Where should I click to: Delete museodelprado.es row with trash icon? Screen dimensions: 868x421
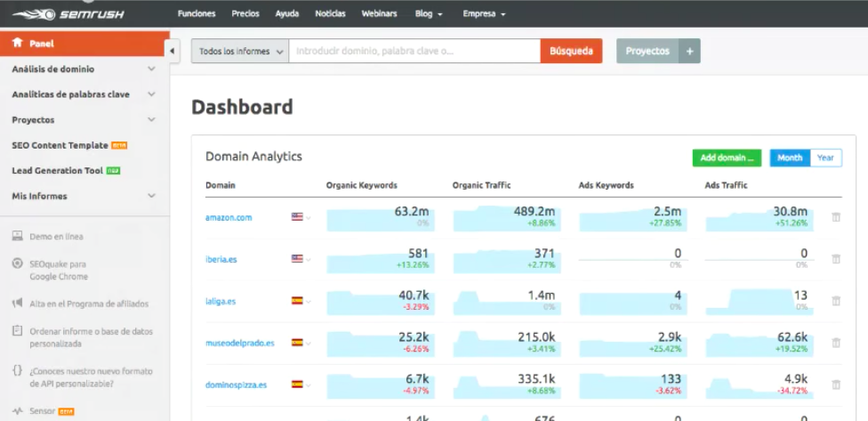pos(836,343)
